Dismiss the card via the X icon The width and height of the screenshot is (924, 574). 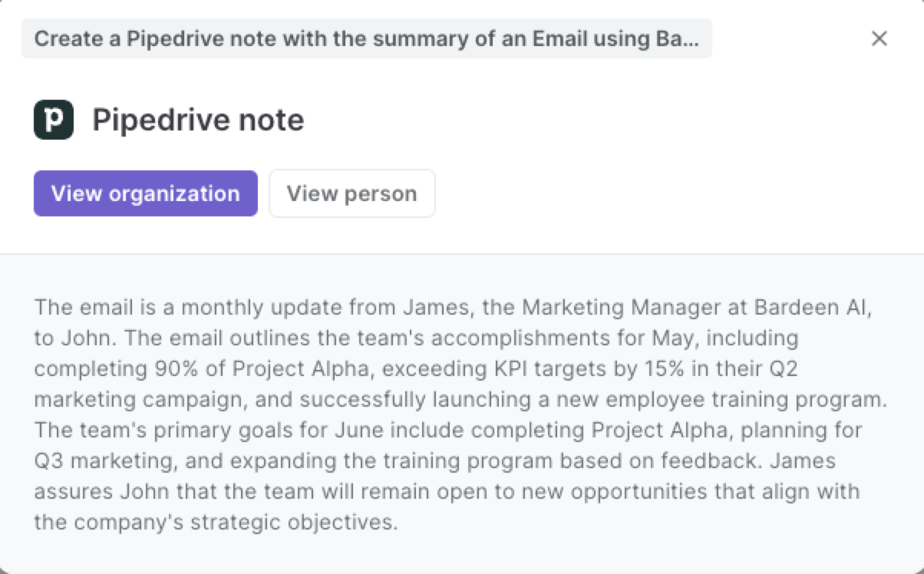point(879,38)
